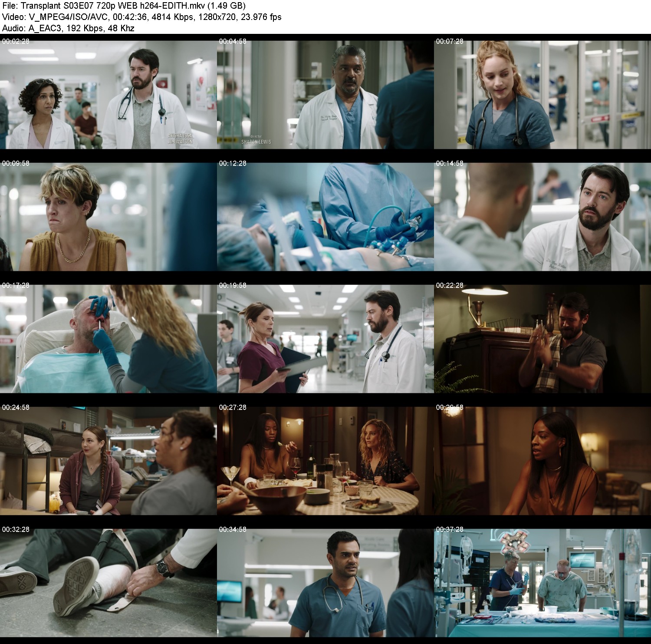Click the 00:12:28 timestamp label
651x644 pixels.
[x=233, y=163]
